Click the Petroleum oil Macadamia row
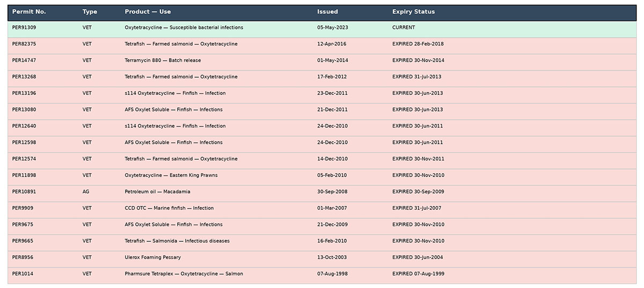 click(322, 191)
